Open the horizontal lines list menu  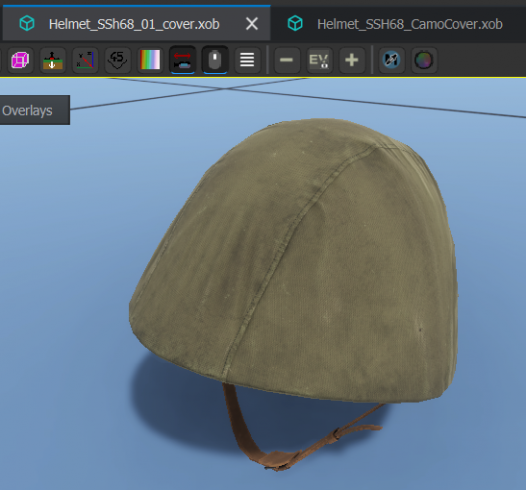click(x=247, y=60)
